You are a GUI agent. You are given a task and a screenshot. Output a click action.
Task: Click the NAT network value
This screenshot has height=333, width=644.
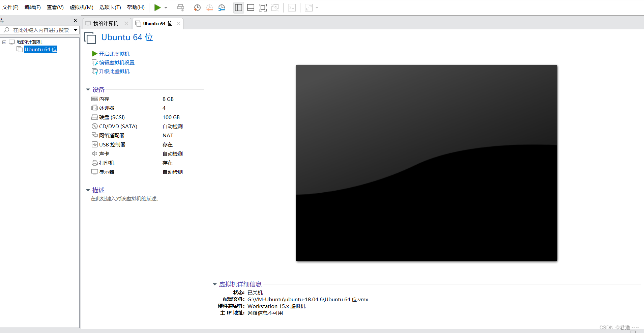click(168, 136)
